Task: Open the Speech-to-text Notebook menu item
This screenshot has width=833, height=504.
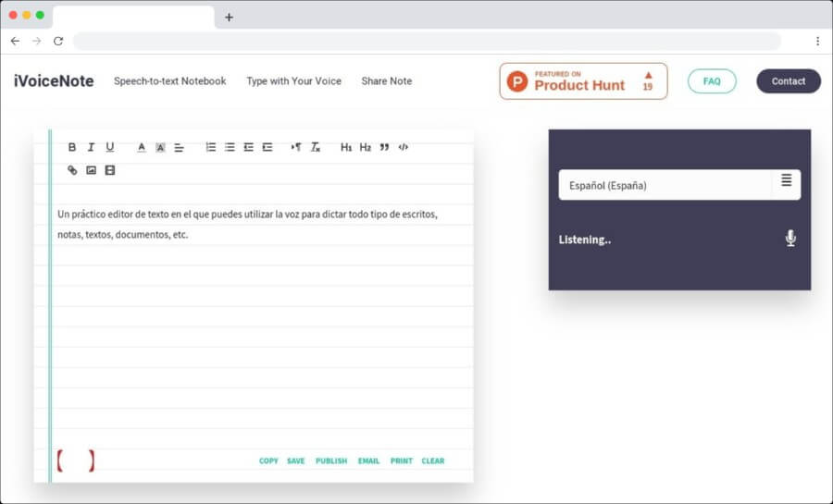Action: pyautogui.click(x=170, y=81)
